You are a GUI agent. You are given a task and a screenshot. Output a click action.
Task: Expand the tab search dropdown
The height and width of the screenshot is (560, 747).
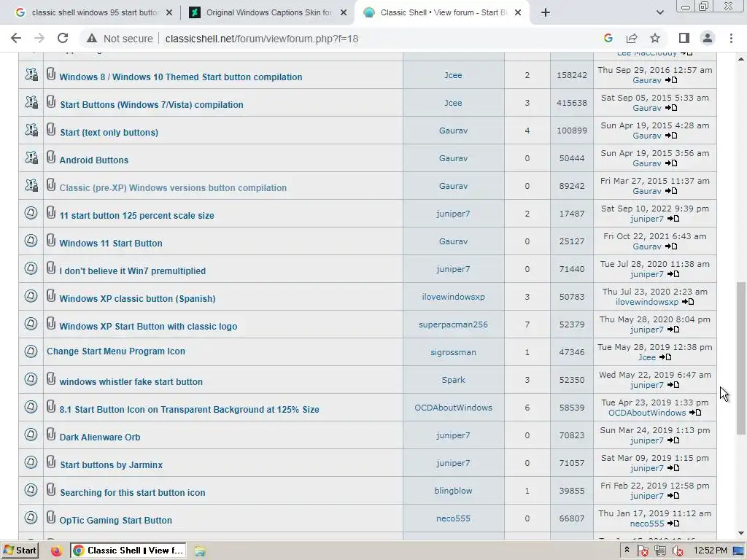659,12
